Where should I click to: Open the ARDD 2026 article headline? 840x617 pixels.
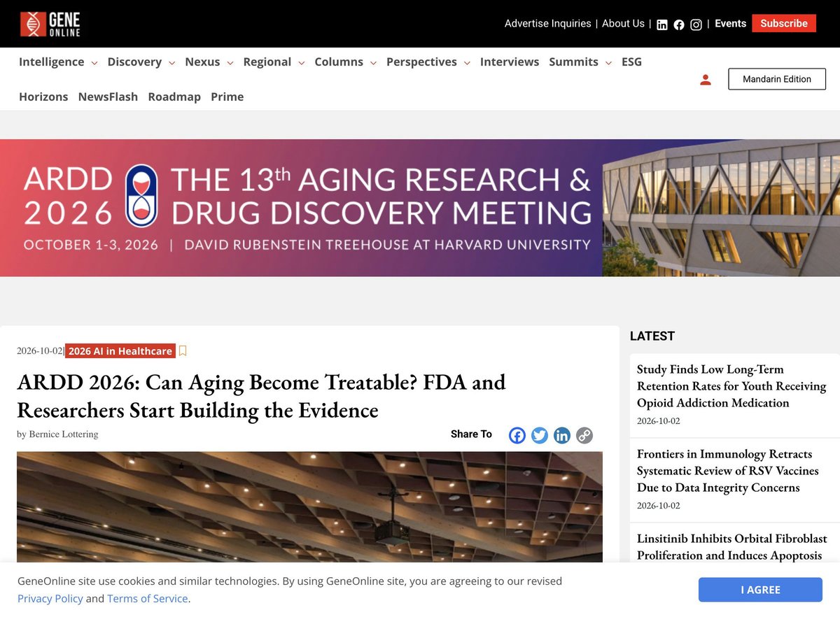point(261,396)
